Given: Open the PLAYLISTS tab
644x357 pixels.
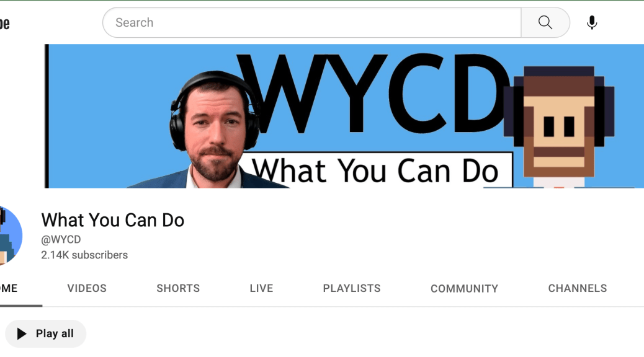Looking at the screenshot, I should click(x=352, y=288).
